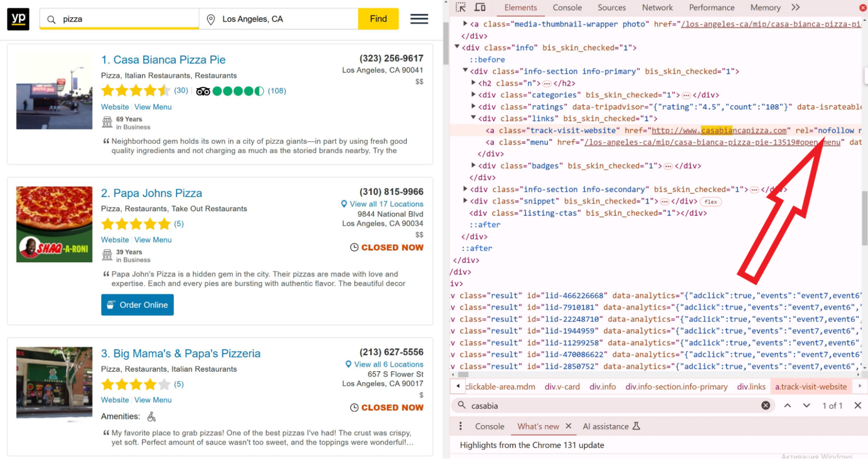Click div.links breadcrumb item

(x=751, y=387)
